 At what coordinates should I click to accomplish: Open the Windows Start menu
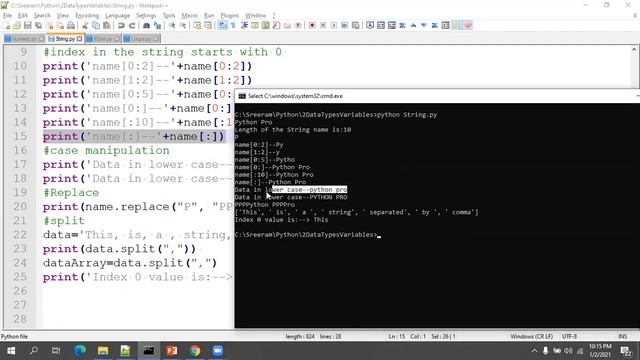(x=11, y=351)
